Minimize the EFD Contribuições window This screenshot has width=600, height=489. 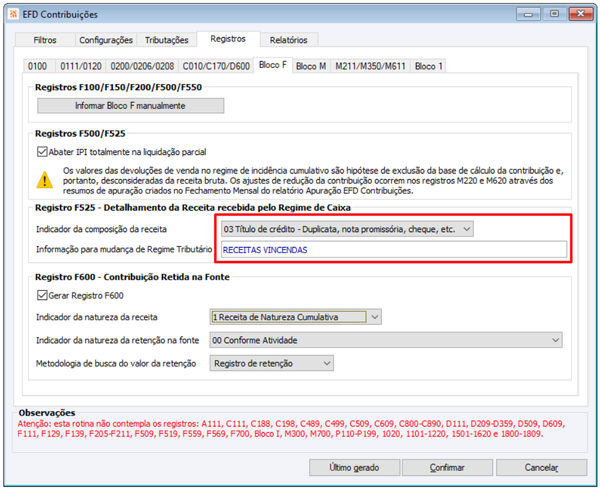point(528,14)
